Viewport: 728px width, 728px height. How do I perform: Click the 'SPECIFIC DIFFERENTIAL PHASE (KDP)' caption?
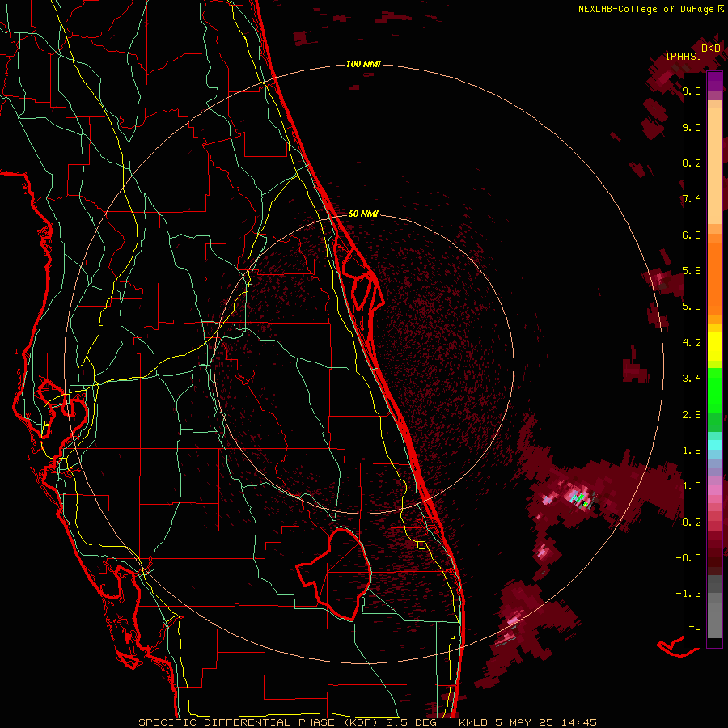pos(258,722)
